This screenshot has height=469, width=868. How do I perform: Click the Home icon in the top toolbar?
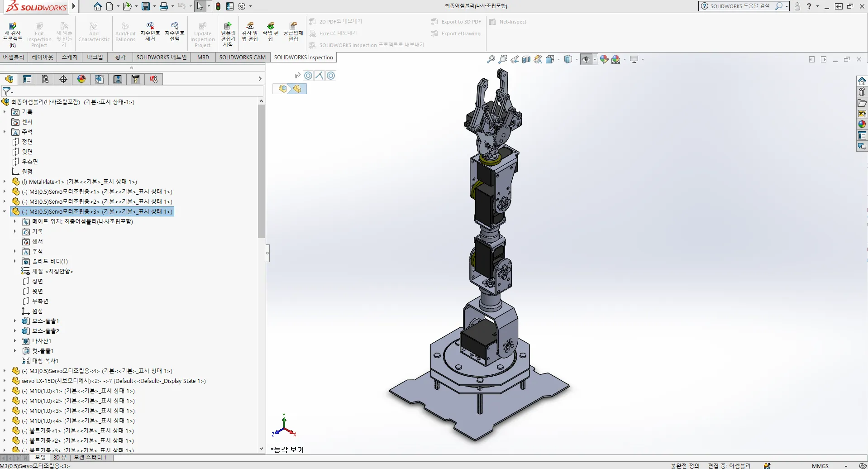click(x=98, y=6)
